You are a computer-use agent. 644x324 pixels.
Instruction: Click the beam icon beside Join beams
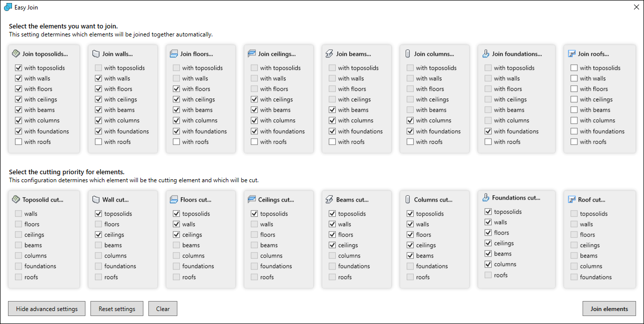[x=330, y=54]
